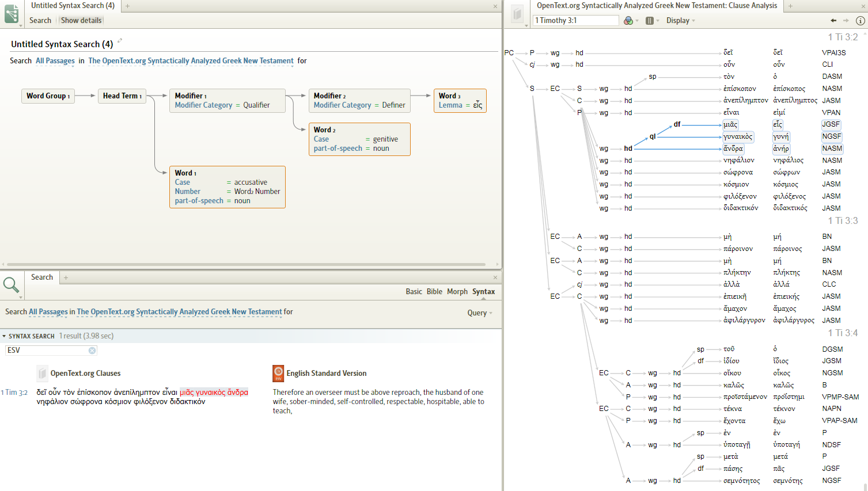The image size is (868, 491).
Task: Select the Modifier 2 Definer node
Action: [360, 101]
